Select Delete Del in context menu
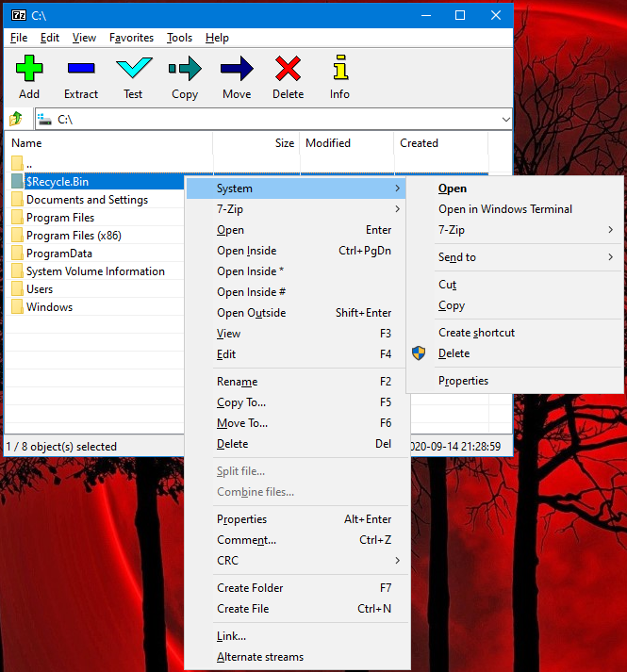This screenshot has height=672, width=627. tap(297, 444)
